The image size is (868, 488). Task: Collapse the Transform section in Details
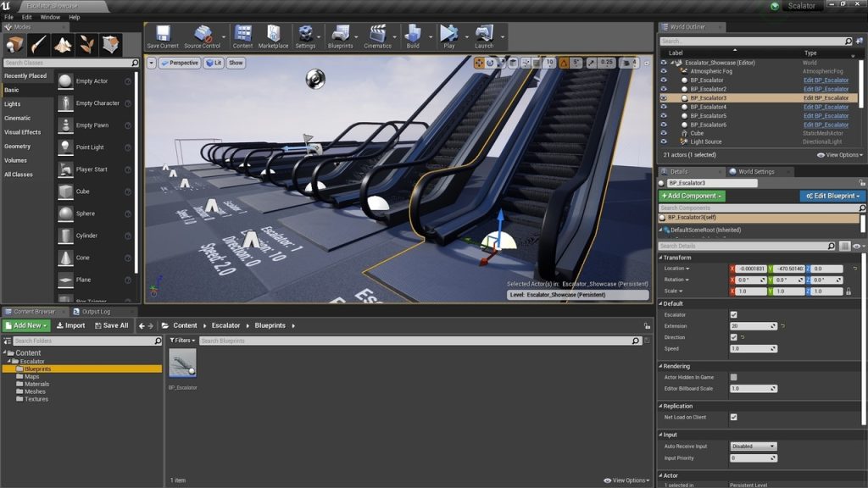pyautogui.click(x=661, y=258)
